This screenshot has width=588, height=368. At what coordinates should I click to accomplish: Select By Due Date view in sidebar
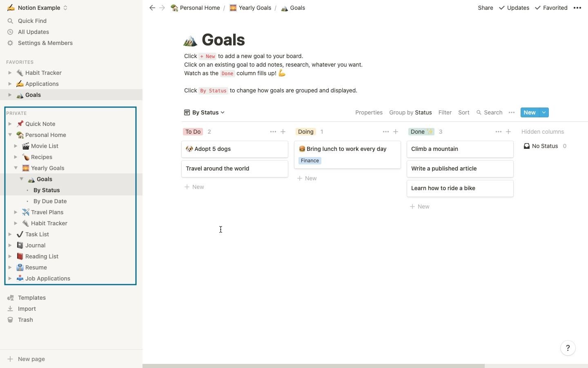[50, 201]
